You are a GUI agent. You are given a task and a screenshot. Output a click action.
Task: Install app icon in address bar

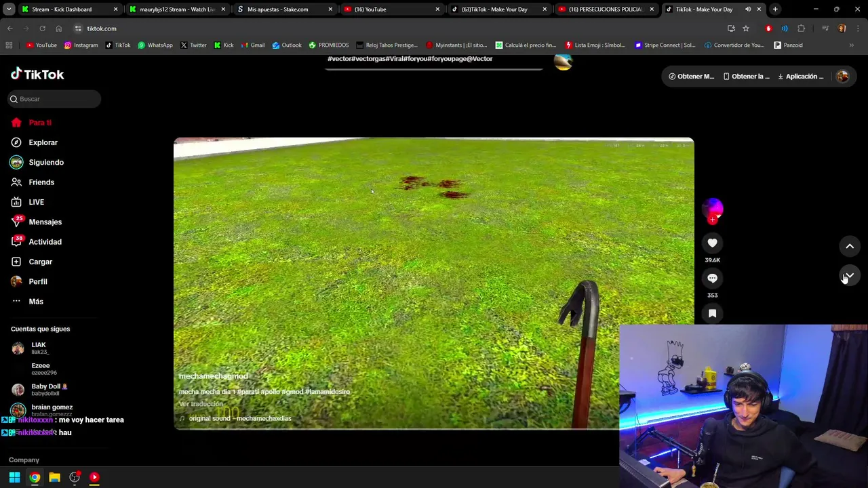731,28
